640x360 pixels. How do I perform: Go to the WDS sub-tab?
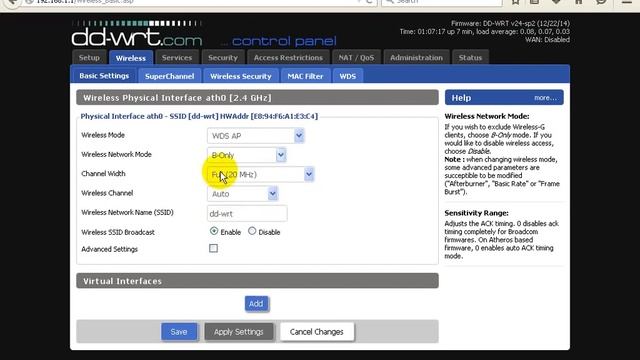(x=348, y=76)
